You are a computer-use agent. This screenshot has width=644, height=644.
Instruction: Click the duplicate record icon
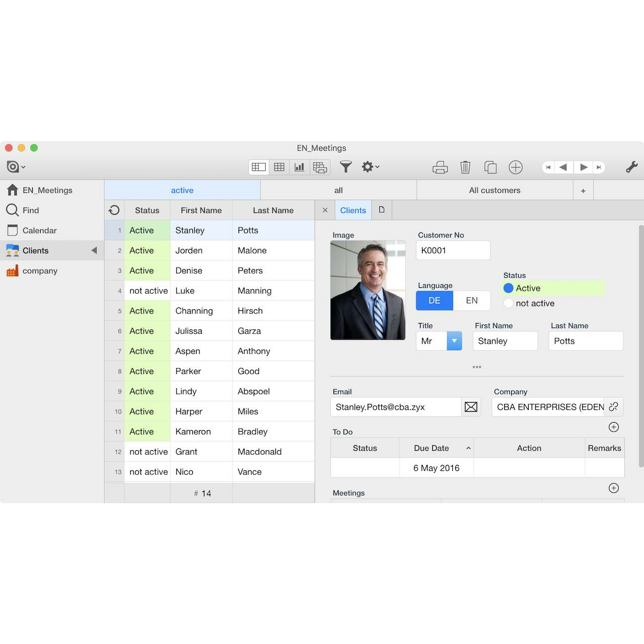[491, 167]
